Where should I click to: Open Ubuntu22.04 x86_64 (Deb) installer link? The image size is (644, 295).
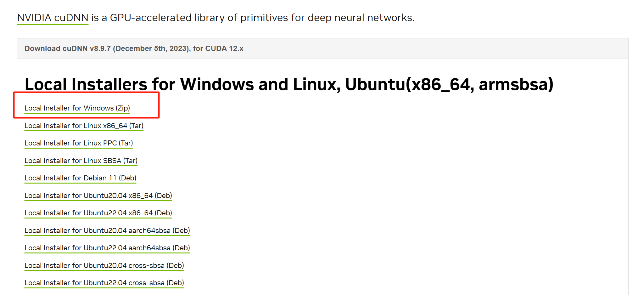(x=98, y=213)
